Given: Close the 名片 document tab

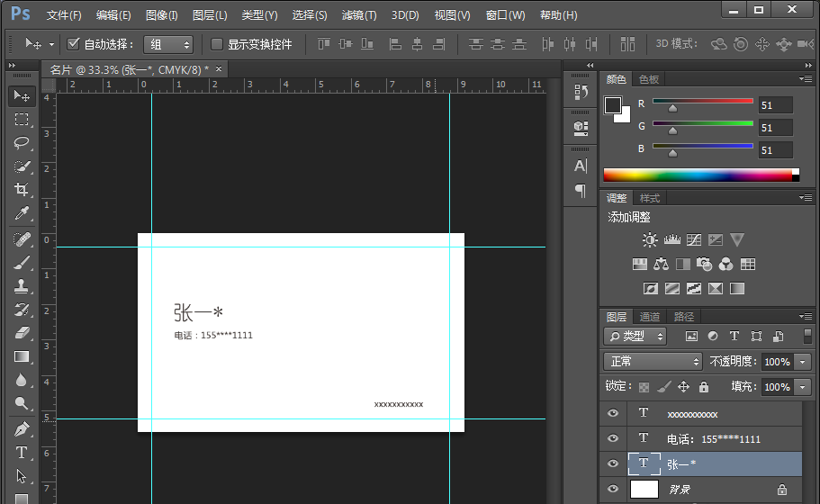Looking at the screenshot, I should click(218, 69).
